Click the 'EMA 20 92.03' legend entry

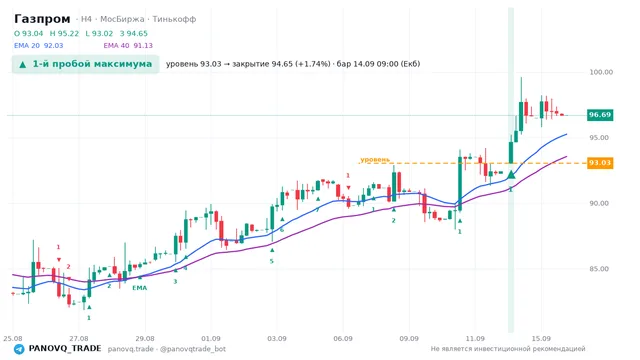[x=38, y=45]
